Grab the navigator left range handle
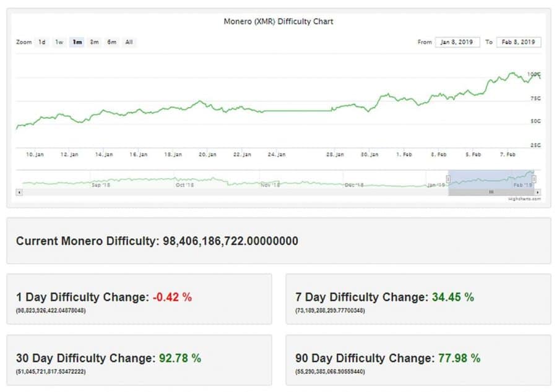Viewport: 557px width, 392px height. coord(448,179)
